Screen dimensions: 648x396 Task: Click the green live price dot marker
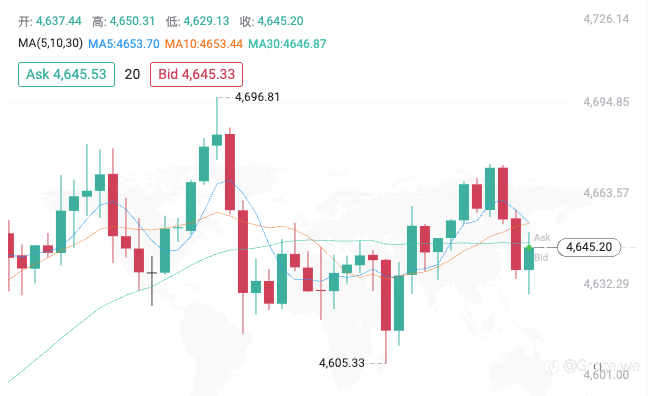pos(529,247)
